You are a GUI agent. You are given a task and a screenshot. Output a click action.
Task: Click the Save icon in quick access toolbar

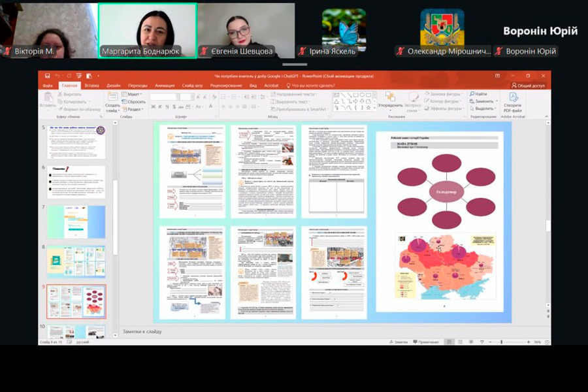point(47,76)
